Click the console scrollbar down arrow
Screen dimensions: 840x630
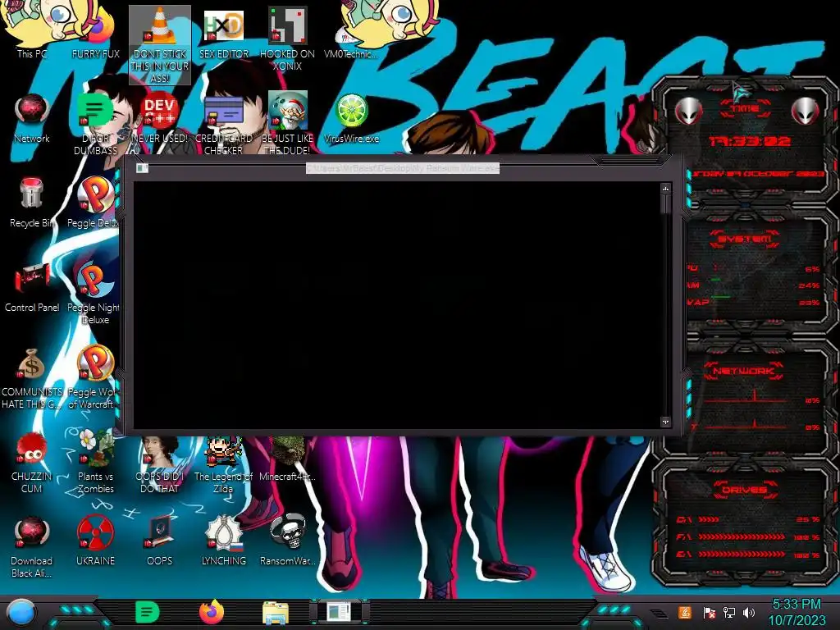click(x=665, y=422)
